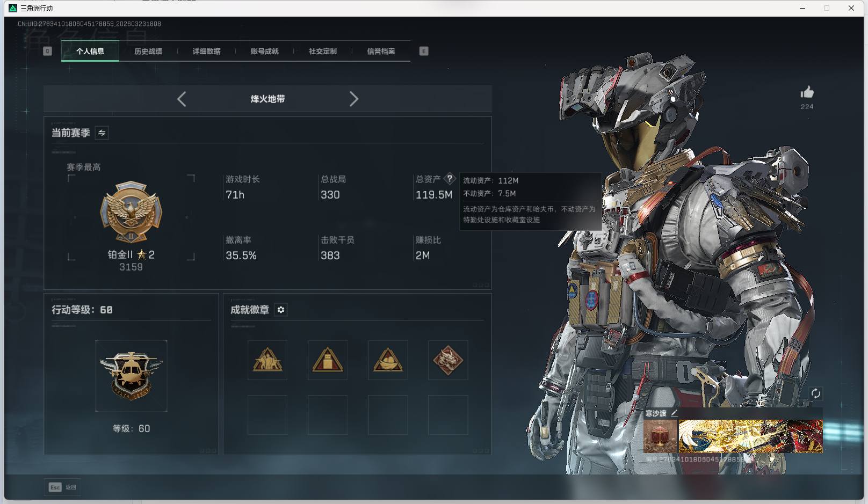This screenshot has height=504, width=868.
Task: Click the E key hint button near tabs
Action: pyautogui.click(x=424, y=52)
